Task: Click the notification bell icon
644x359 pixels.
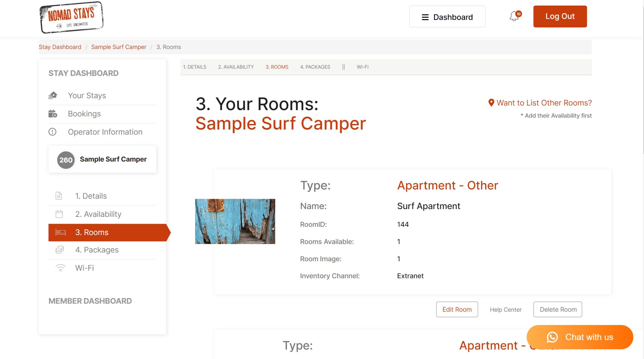Action: (x=514, y=17)
